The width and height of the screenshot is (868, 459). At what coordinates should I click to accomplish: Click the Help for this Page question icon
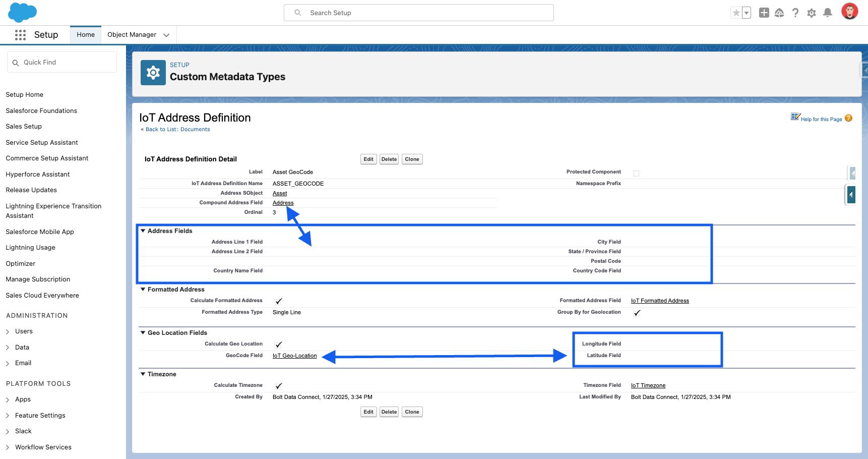pyautogui.click(x=848, y=118)
